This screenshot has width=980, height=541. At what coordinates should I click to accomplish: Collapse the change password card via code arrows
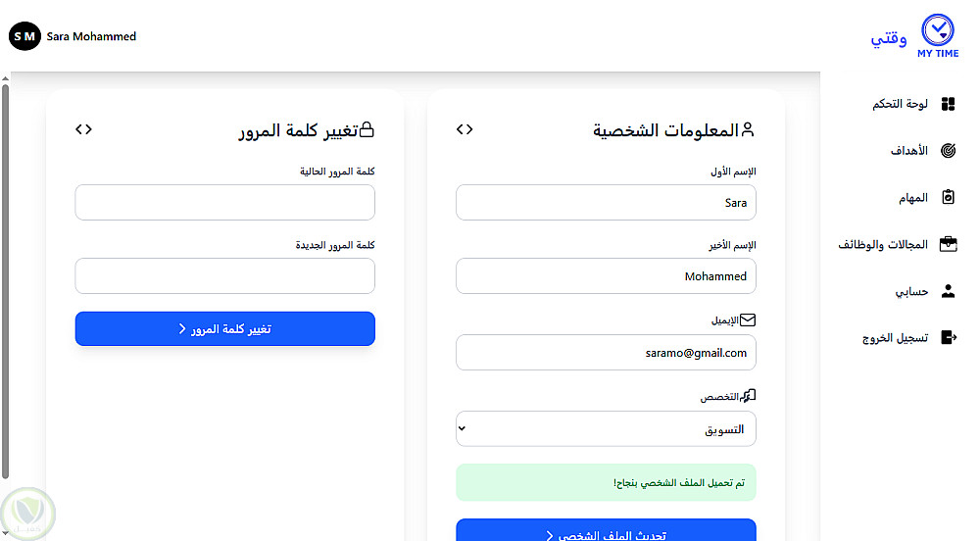[x=83, y=129]
